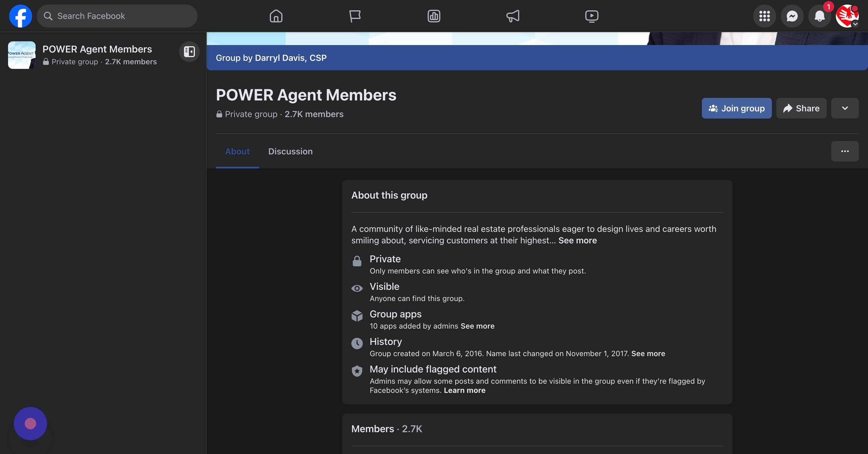Open the Ad Center megaphone icon
The image size is (868, 454).
513,16
